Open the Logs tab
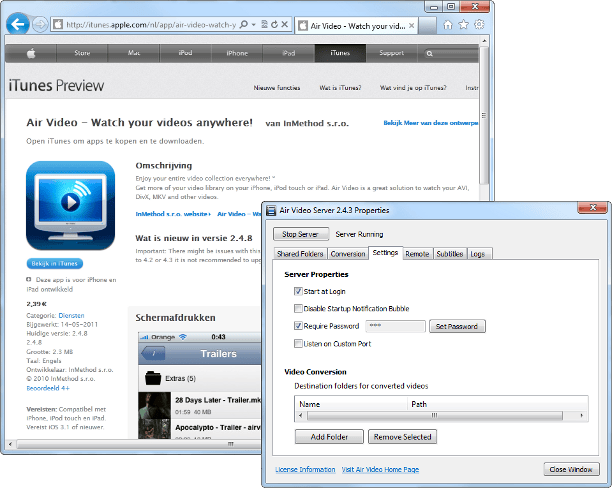Image resolution: width=612 pixels, height=488 pixels. click(x=478, y=254)
